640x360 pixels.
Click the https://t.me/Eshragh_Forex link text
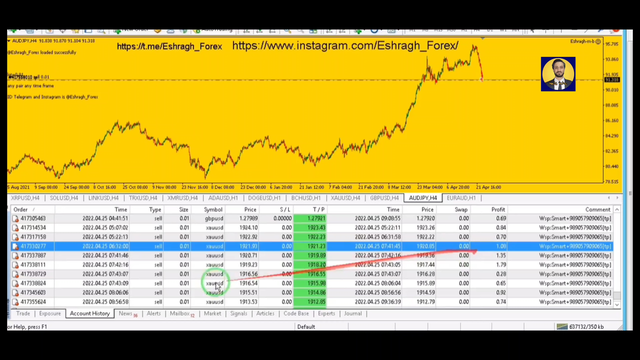pos(169,47)
